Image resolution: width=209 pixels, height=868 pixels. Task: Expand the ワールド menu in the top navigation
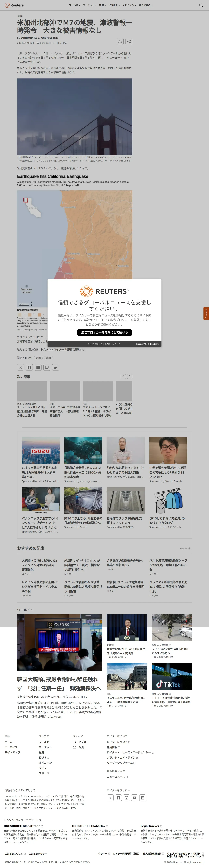[75, 5]
